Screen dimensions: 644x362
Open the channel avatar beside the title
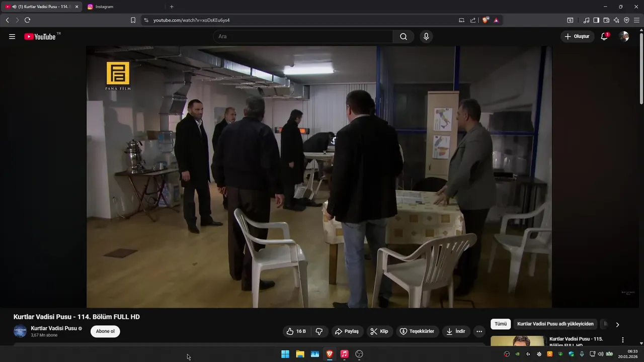(x=20, y=331)
